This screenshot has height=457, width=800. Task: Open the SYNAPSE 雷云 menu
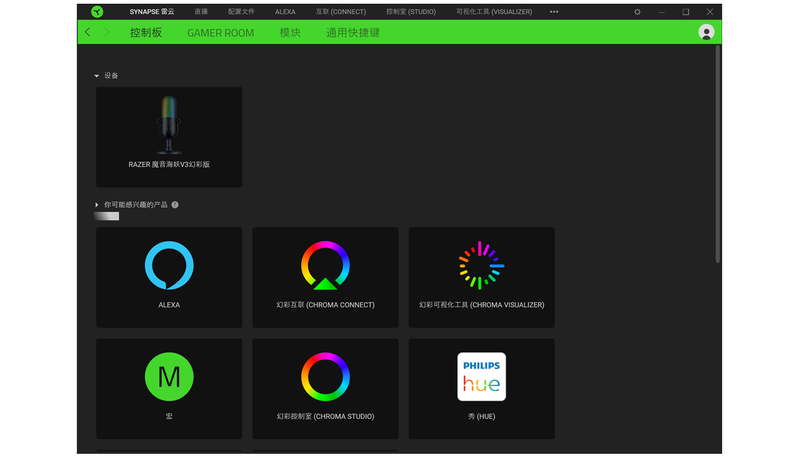(152, 11)
